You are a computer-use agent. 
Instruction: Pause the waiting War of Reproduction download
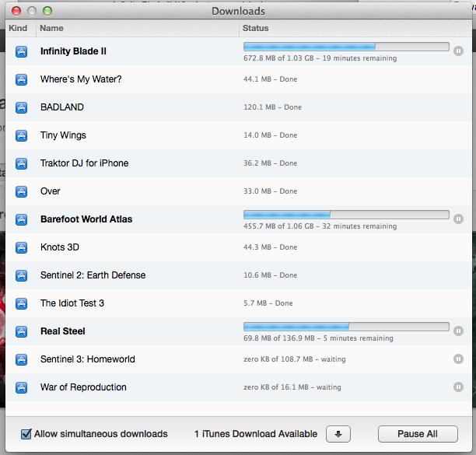(x=458, y=387)
